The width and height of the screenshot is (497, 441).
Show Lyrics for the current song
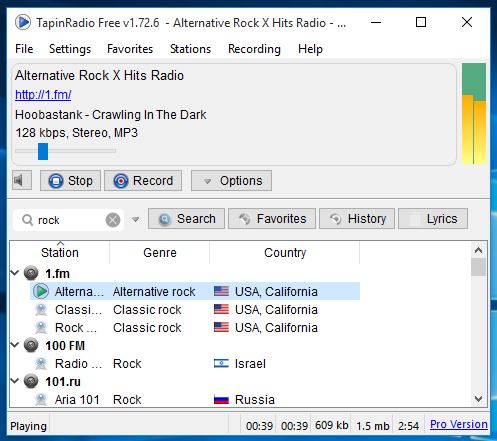433,219
